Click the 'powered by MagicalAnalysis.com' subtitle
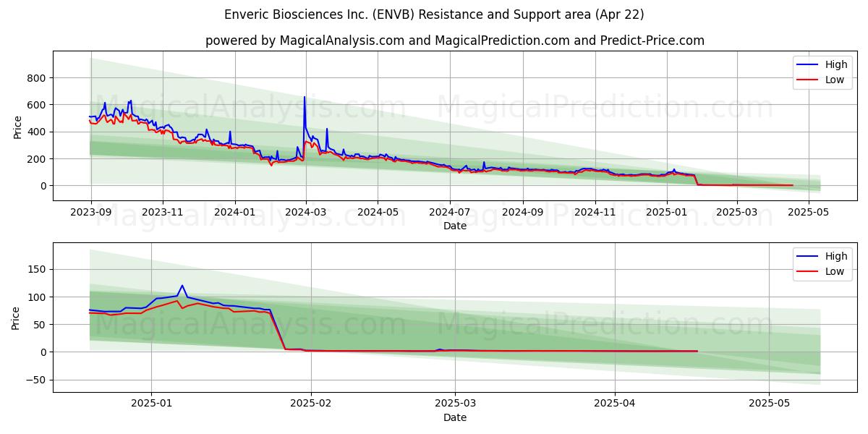Screen dimensions: 868x434 point(454,41)
